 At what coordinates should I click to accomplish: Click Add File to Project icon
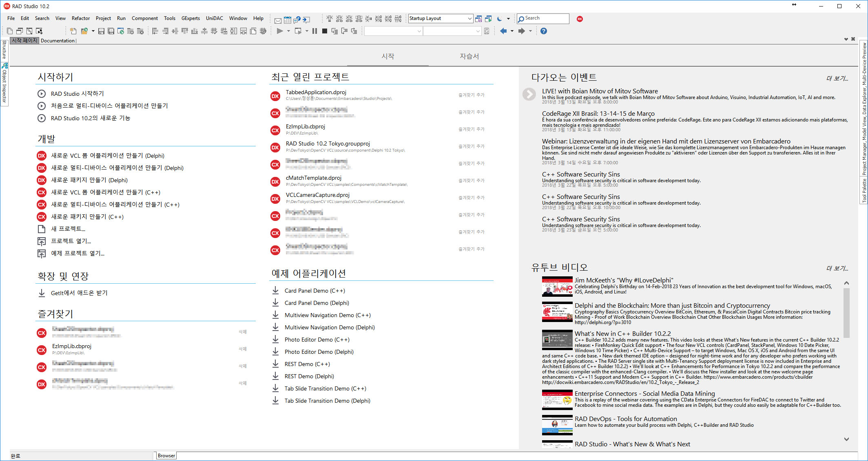point(131,31)
